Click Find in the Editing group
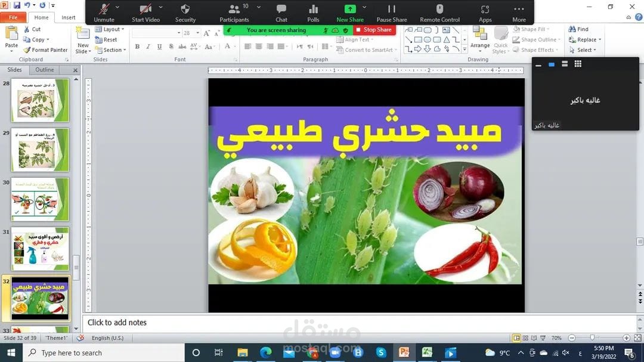This screenshot has width=644, height=362. pos(578,29)
